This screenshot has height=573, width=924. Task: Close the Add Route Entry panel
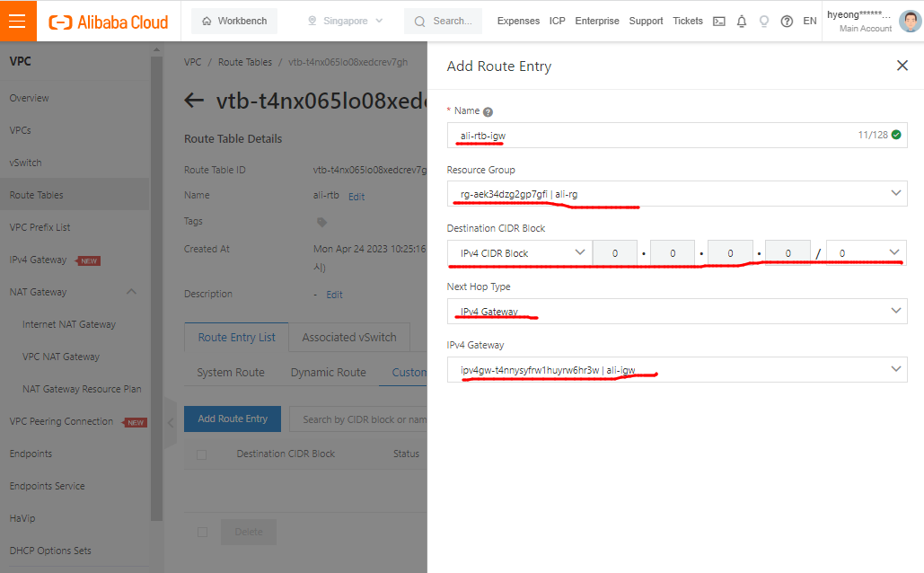(x=902, y=66)
